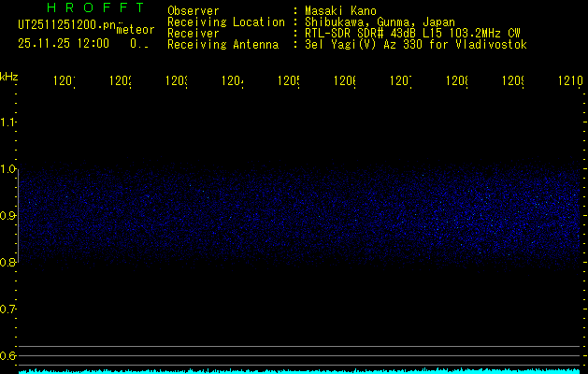Click the kHz axis unit label
Viewport: 588px width, 374px height.
point(8,76)
